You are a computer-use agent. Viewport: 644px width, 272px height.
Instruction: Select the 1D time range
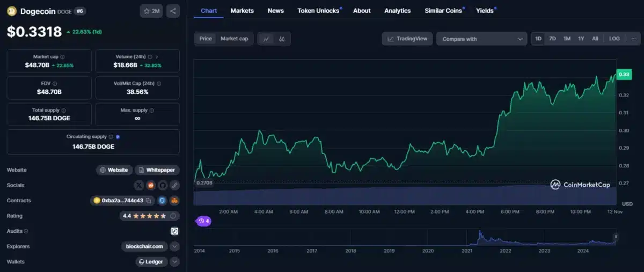538,39
